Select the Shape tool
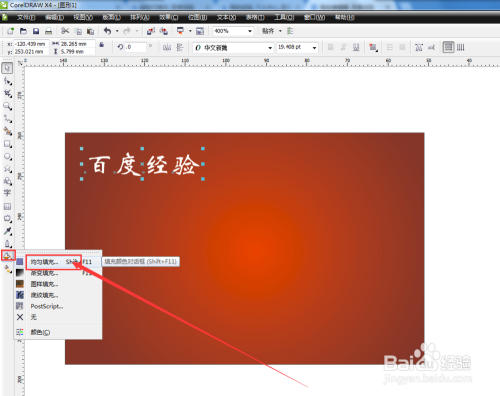Image resolution: width=500 pixels, height=396 pixels. [7, 81]
